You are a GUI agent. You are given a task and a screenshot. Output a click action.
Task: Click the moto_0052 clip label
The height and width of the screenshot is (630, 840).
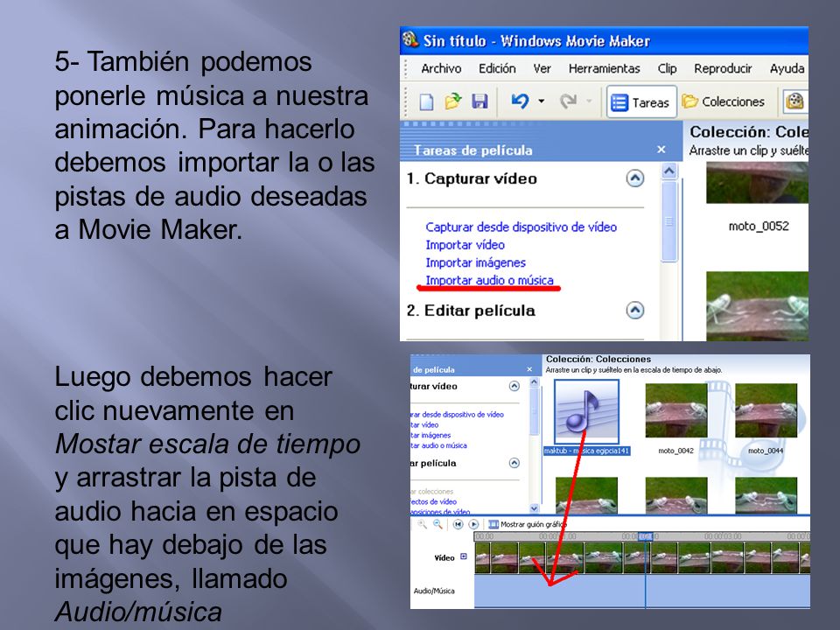(x=758, y=226)
